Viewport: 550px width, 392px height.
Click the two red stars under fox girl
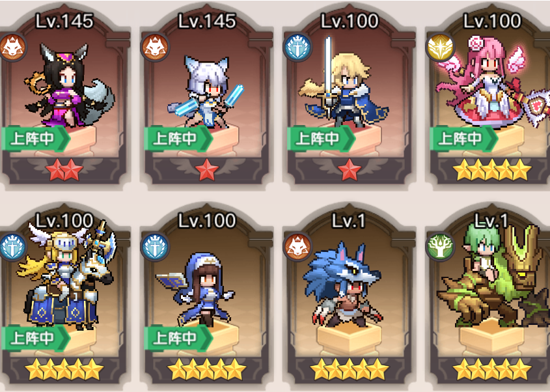64,170
